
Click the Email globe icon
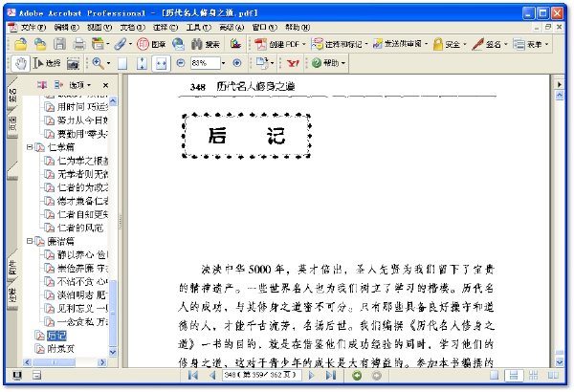pos(178,44)
